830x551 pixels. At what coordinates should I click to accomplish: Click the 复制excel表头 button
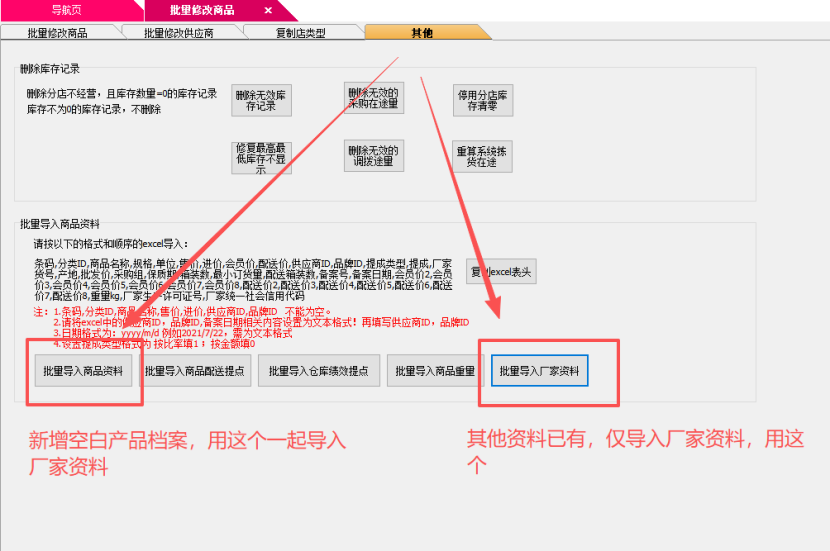501,272
